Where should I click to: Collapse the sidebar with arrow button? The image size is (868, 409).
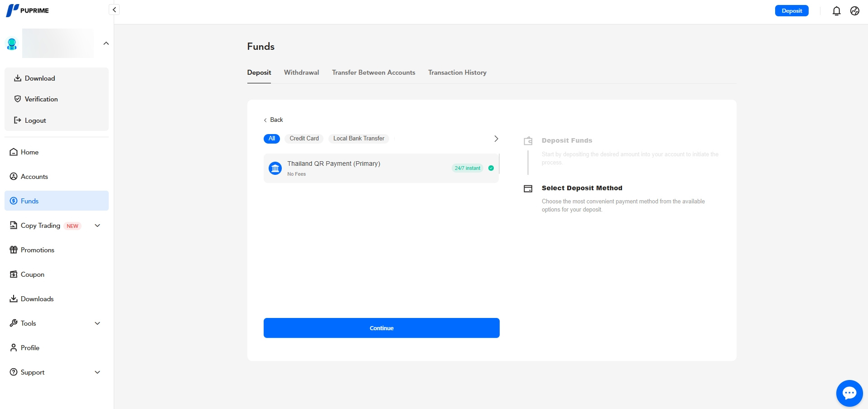[114, 10]
